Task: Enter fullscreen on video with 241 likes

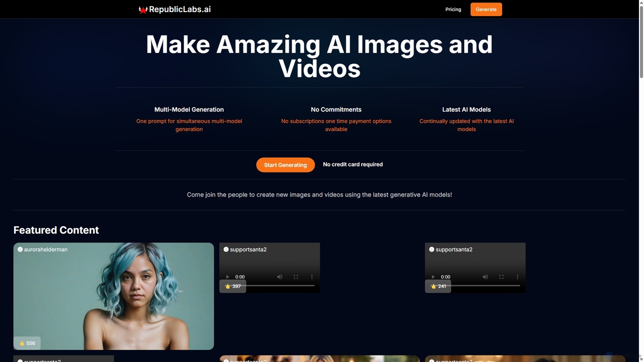Action: pos(502,277)
